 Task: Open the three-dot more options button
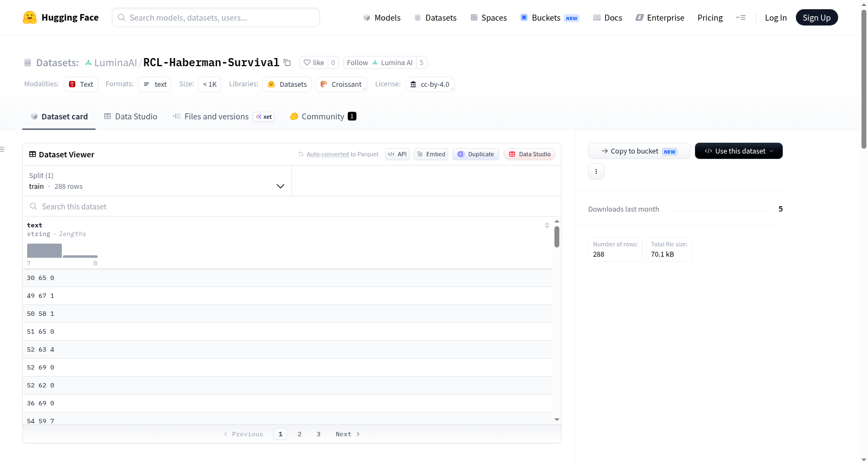pyautogui.click(x=596, y=171)
